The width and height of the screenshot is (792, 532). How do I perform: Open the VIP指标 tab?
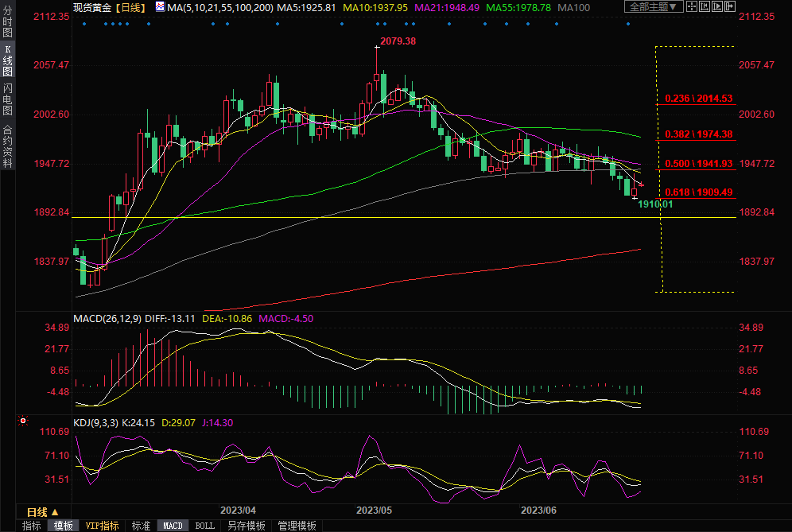click(x=103, y=526)
